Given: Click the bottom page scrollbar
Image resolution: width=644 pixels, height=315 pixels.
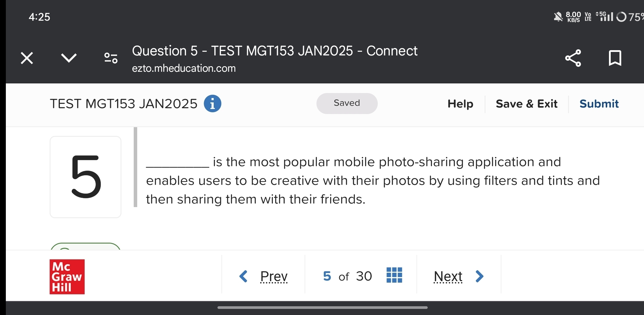Looking at the screenshot, I should 322,307.
